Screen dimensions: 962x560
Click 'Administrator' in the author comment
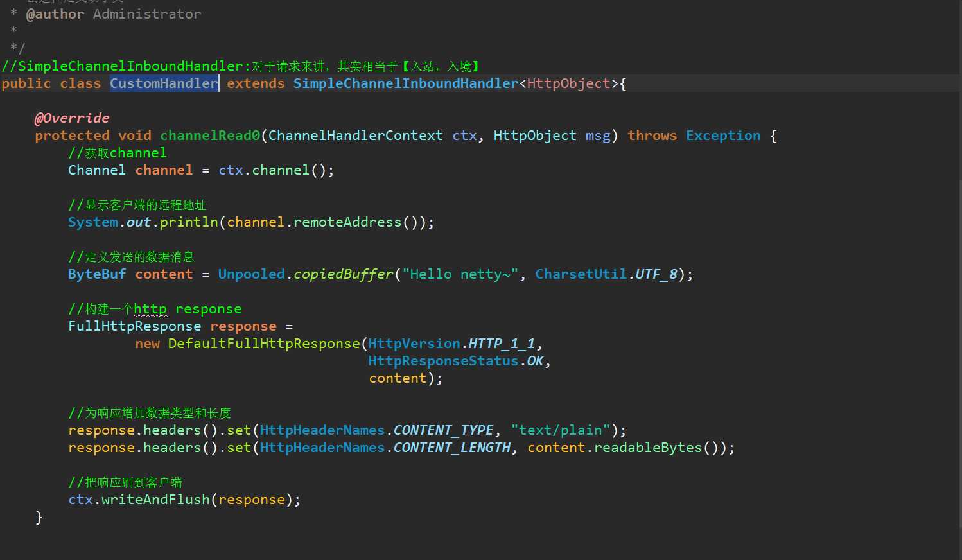(147, 14)
